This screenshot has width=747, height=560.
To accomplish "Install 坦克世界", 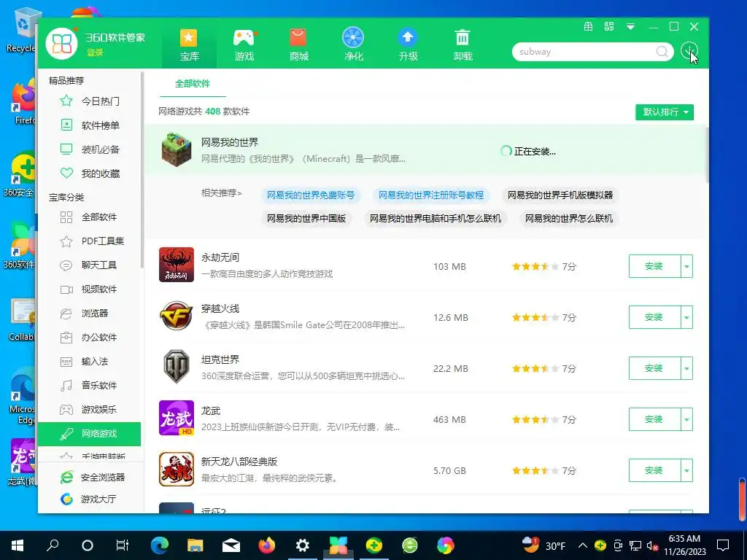I will pos(654,368).
